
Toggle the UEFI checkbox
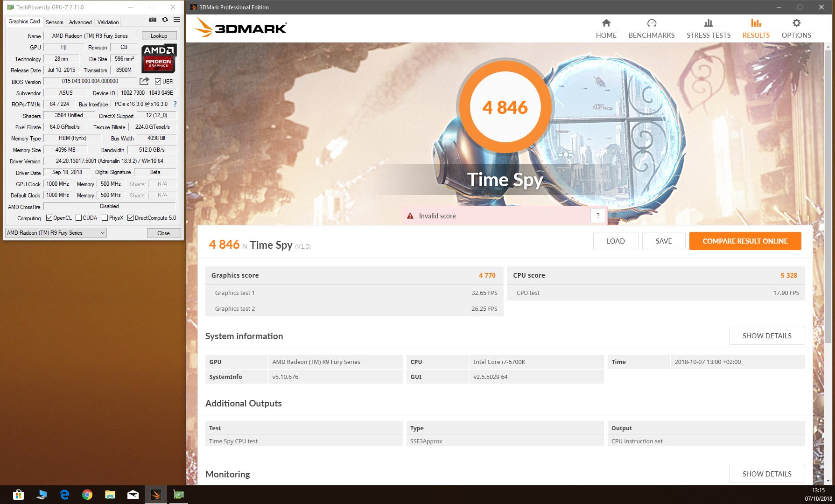tap(158, 82)
